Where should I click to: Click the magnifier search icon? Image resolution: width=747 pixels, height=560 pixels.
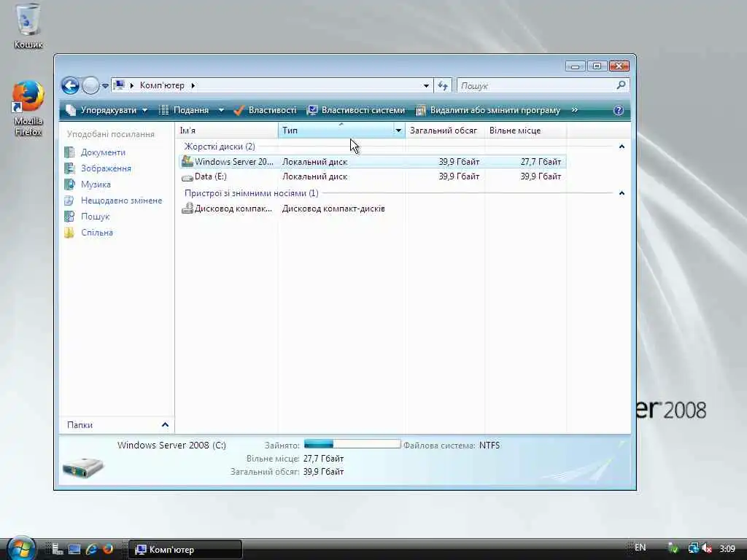621,85
